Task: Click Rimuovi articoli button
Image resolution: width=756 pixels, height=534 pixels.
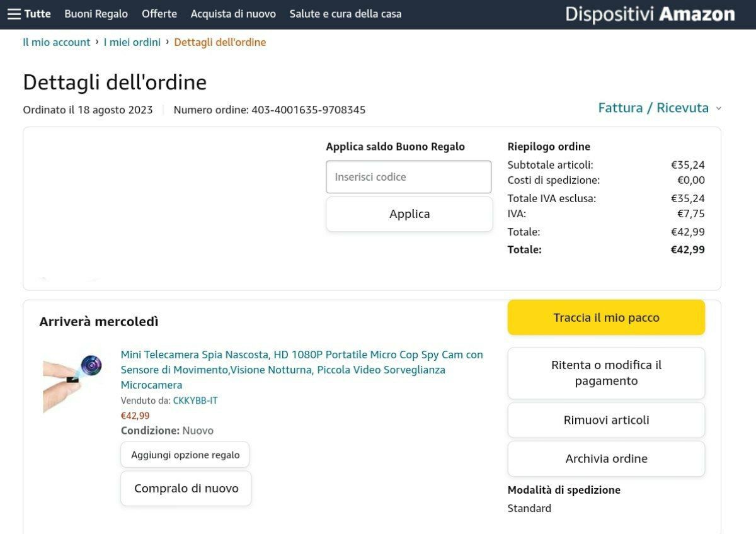Action: coord(606,420)
